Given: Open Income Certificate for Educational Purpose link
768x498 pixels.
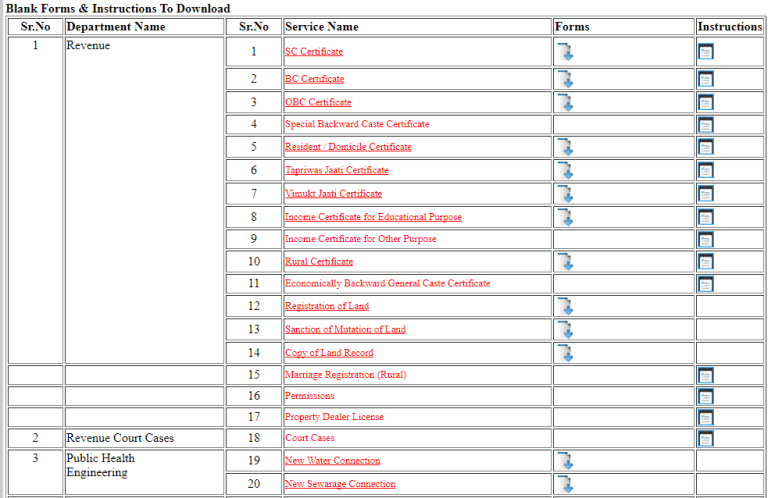Looking at the screenshot, I should pyautogui.click(x=373, y=217).
